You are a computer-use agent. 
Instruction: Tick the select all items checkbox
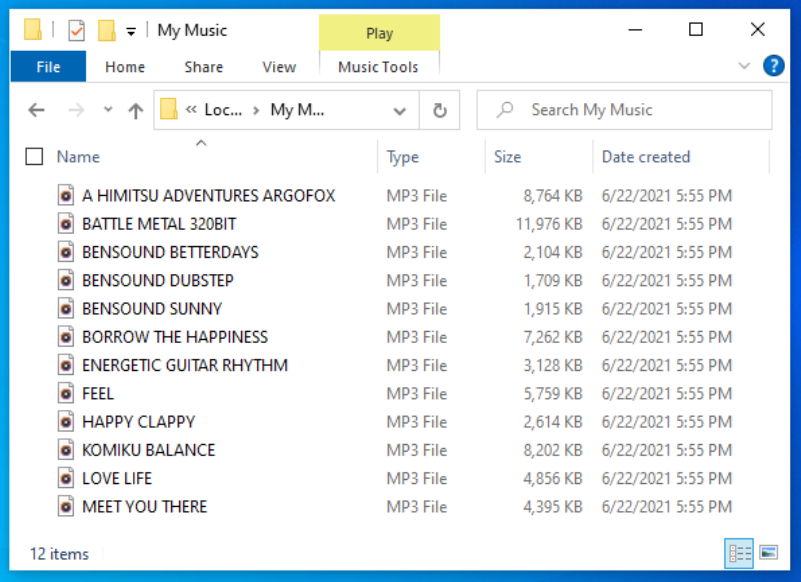coord(34,156)
